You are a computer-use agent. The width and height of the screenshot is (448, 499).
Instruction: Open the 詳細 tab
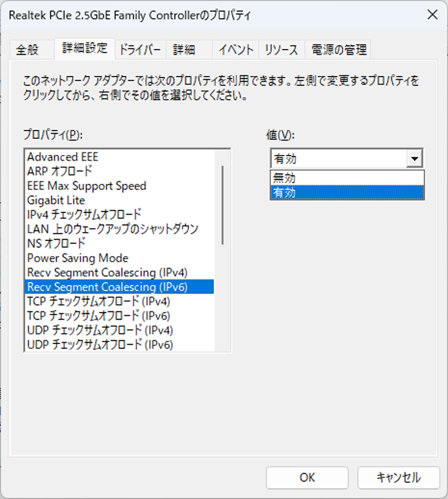189,50
